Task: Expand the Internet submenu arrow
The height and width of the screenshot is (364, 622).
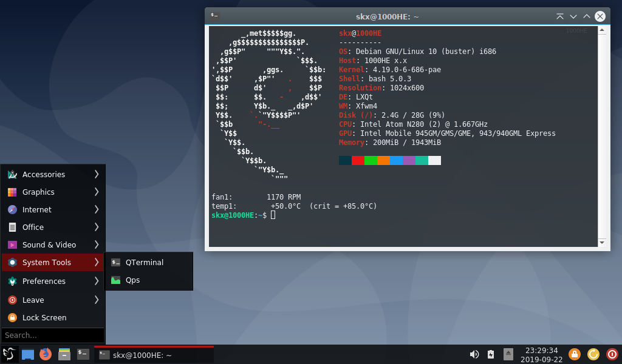Action: pyautogui.click(x=97, y=209)
